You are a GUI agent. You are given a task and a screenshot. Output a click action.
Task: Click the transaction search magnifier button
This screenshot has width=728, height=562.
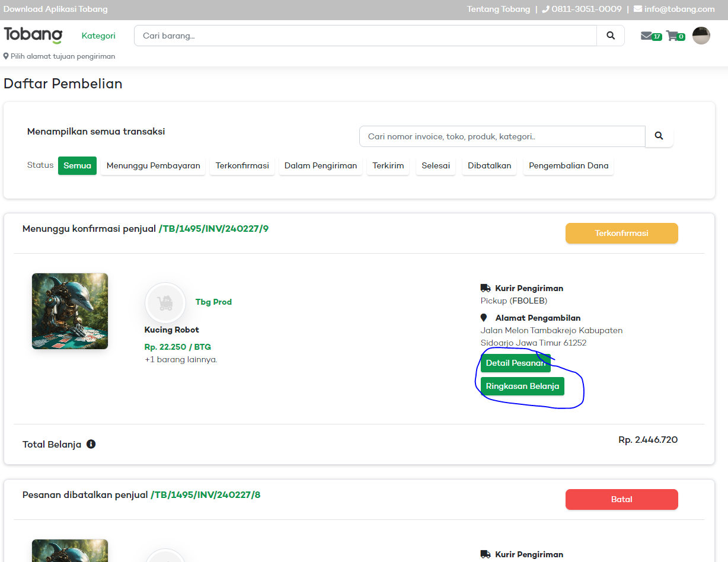[659, 136]
